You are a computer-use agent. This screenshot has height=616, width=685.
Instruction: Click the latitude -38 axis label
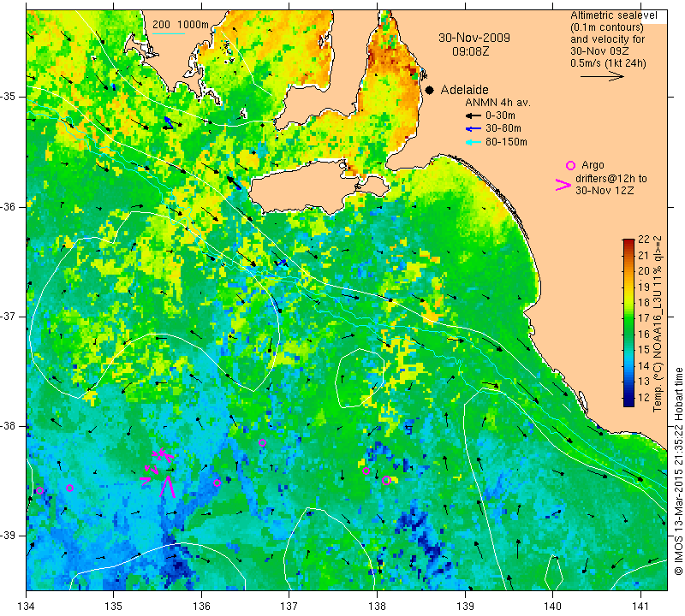(x=9, y=426)
